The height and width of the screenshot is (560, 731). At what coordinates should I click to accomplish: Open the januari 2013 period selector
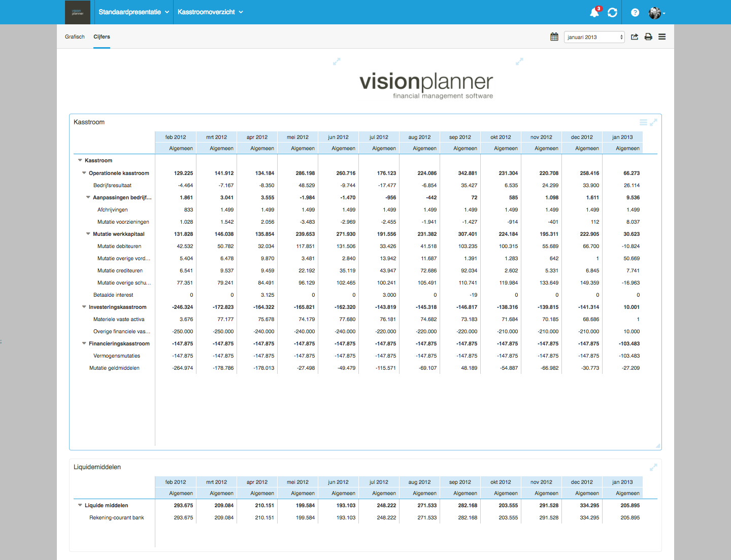click(594, 37)
